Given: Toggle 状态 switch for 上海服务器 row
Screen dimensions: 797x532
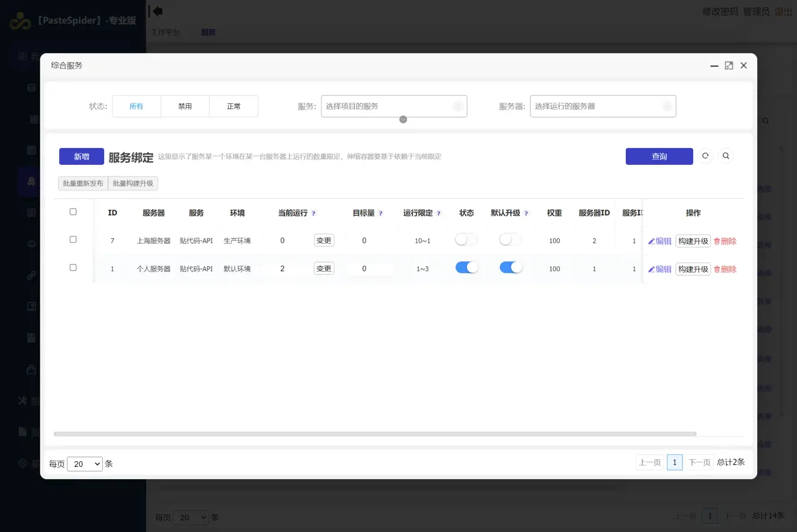Looking at the screenshot, I should coord(466,240).
